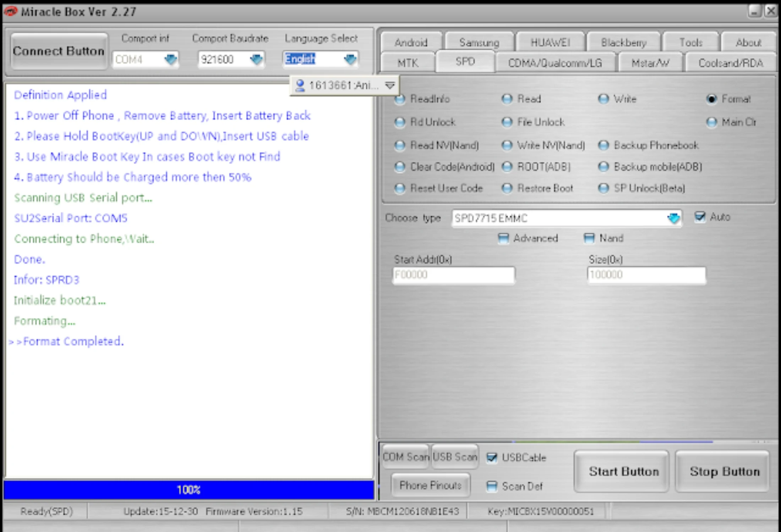
Task: Choose Backup Phonebook option
Action: 603,146
